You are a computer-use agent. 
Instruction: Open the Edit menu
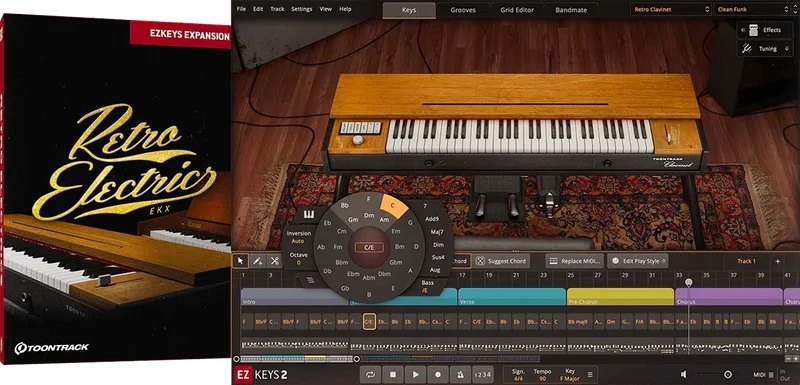click(258, 9)
